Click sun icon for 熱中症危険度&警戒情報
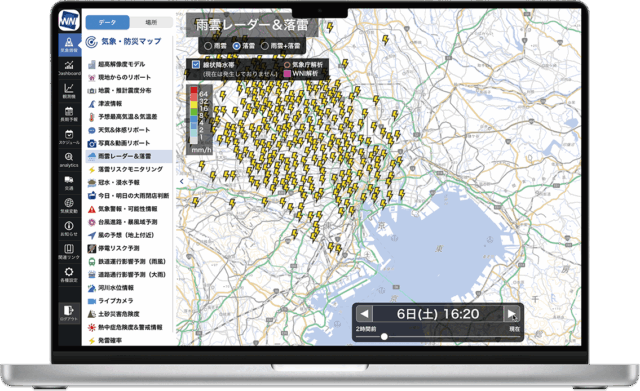The image size is (640, 391). click(92, 327)
